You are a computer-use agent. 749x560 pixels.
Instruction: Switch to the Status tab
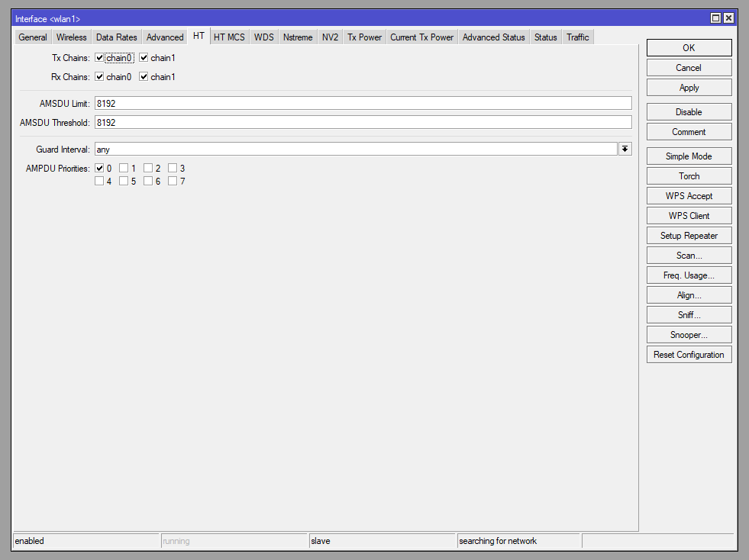pyautogui.click(x=545, y=37)
